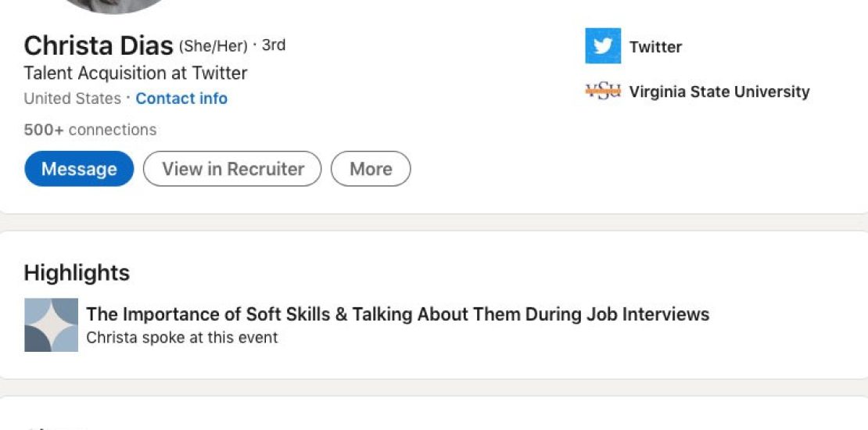
Task: Open the Twitter company name link
Action: [x=655, y=47]
